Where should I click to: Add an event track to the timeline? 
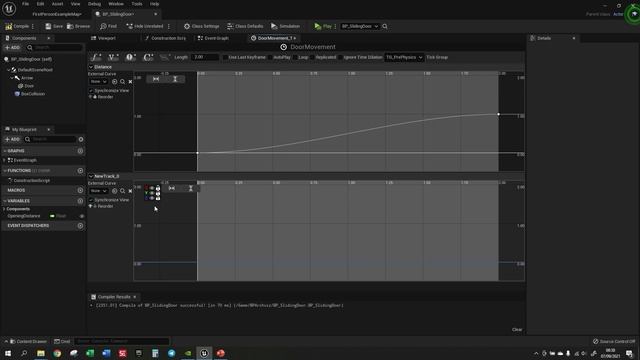pos(131,57)
